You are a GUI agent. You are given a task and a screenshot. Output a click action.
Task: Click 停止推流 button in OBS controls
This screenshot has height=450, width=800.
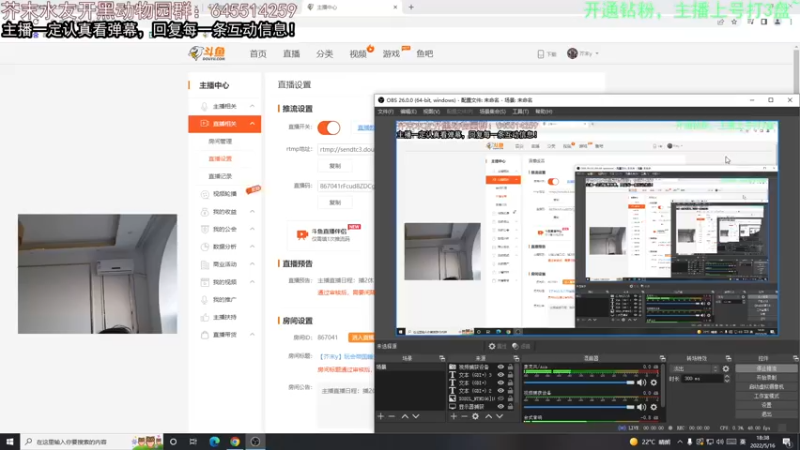click(x=766, y=368)
